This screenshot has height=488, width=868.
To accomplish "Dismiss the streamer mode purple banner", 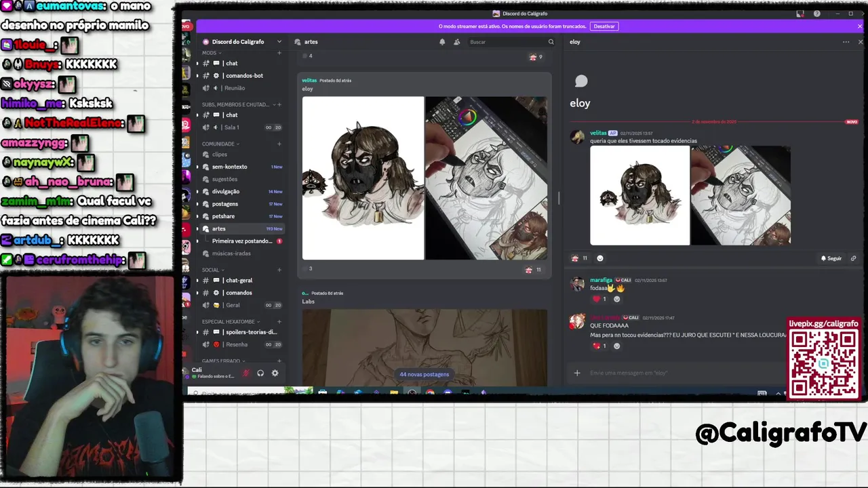I will (x=860, y=26).
